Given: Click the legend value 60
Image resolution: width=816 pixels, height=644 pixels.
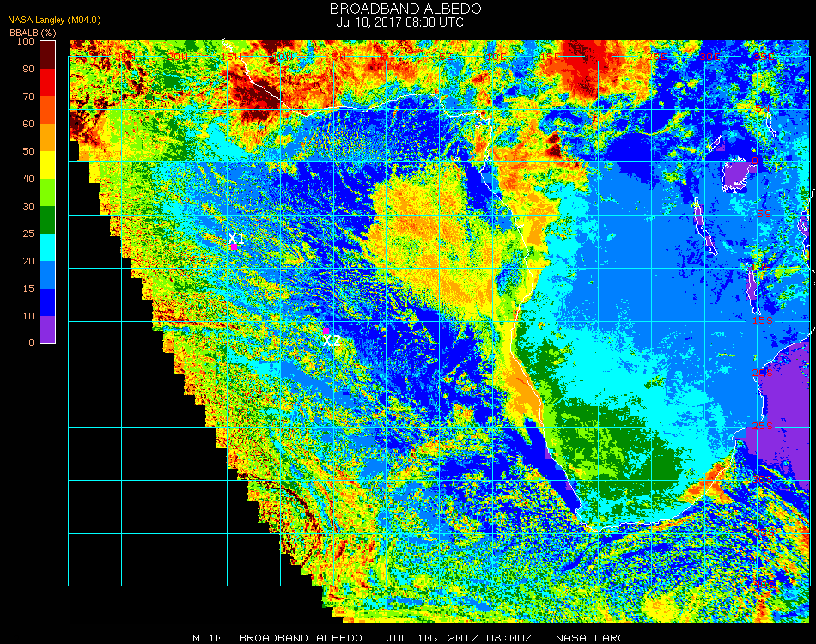Looking at the screenshot, I should tap(28, 124).
